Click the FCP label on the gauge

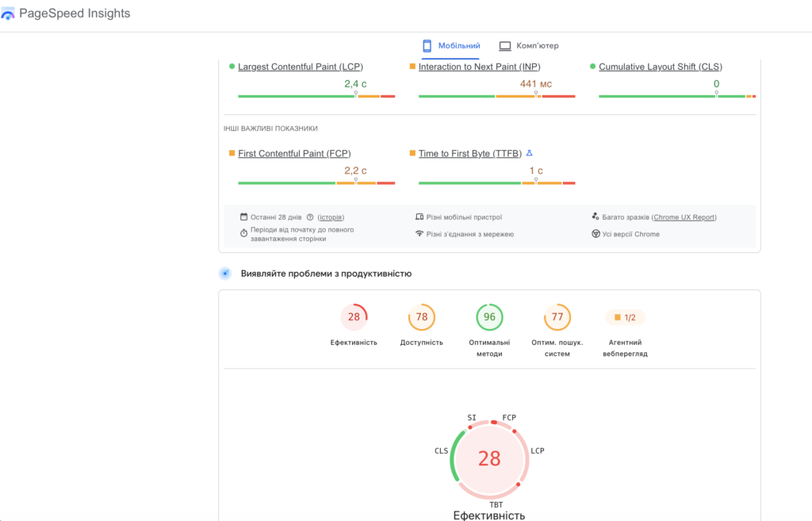point(509,417)
